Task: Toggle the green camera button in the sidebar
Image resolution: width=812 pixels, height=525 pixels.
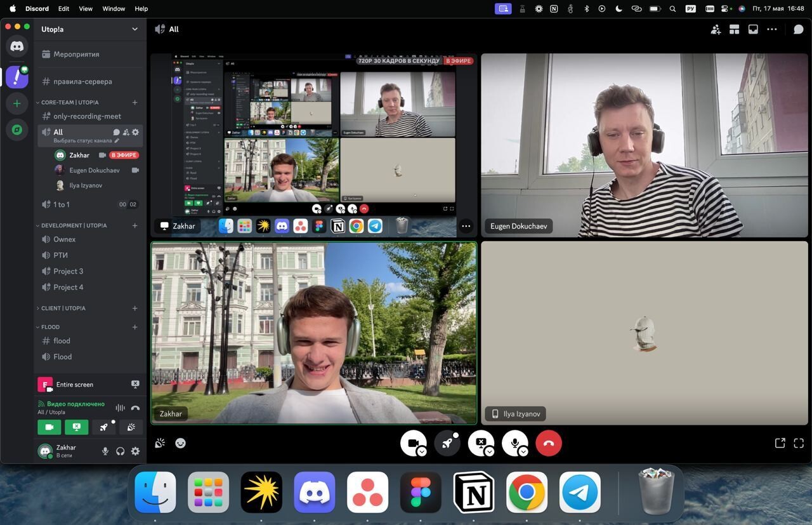Action: [x=49, y=427]
